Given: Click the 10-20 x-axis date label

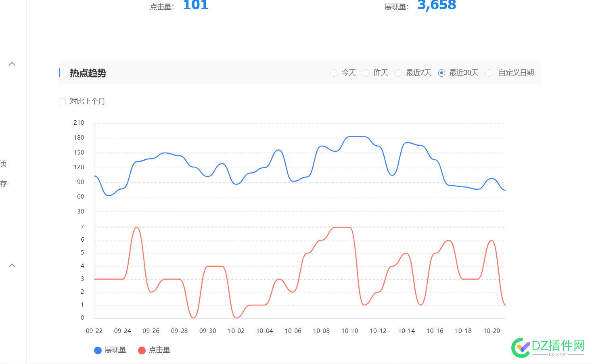Looking at the screenshot, I should point(492,331).
